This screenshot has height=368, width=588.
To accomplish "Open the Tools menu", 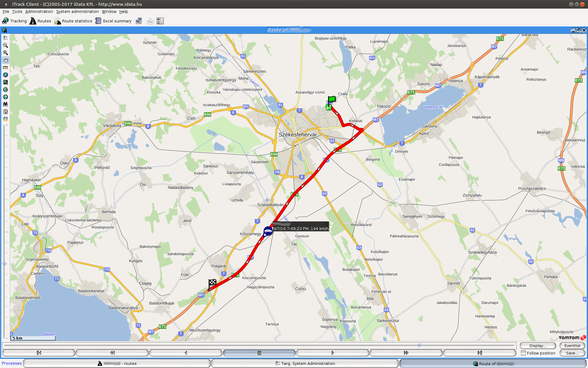I will tap(17, 12).
